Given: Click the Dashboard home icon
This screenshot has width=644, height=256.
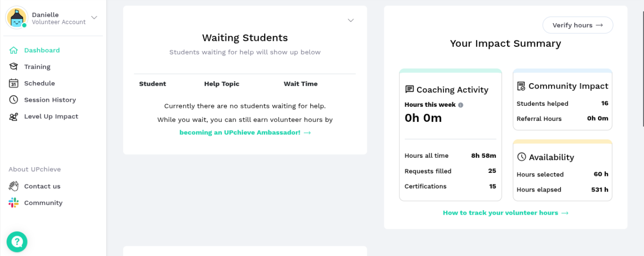Looking at the screenshot, I should [x=14, y=50].
